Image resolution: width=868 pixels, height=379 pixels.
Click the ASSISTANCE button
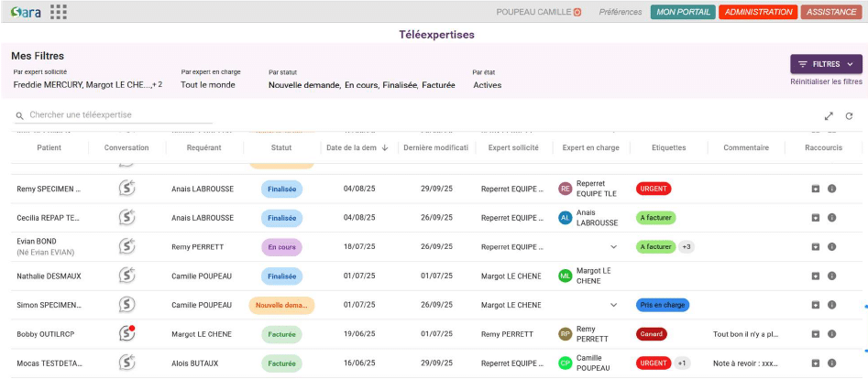click(x=831, y=12)
